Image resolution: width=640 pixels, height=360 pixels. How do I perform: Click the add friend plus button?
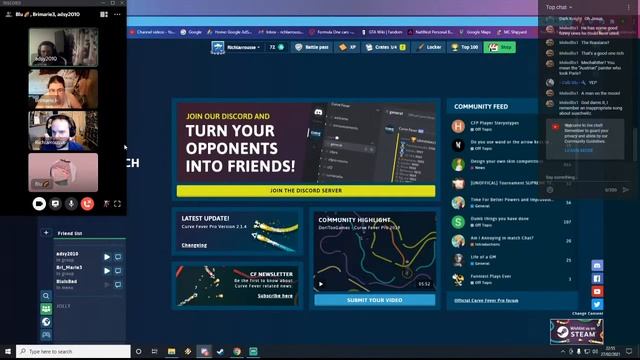[x=46, y=233]
